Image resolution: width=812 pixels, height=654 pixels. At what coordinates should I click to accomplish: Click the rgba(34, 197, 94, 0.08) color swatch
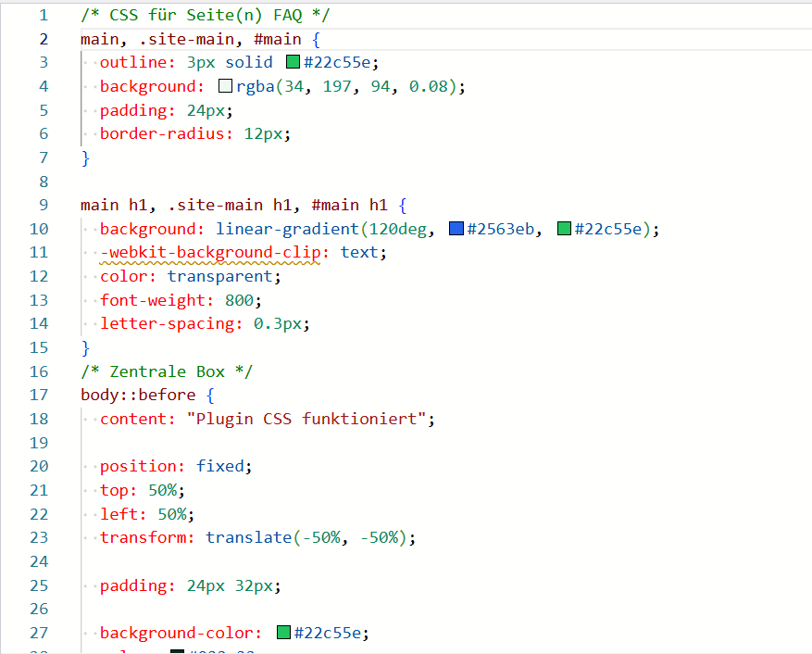(225, 87)
